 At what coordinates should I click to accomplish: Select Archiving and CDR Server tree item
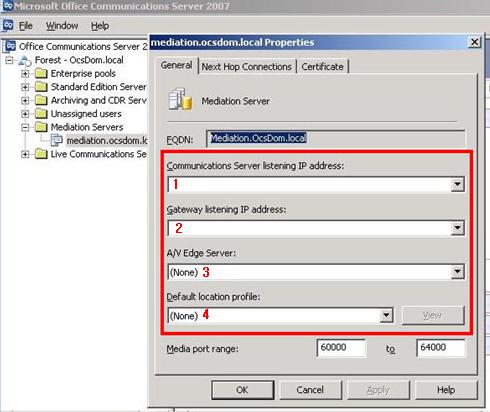98,100
